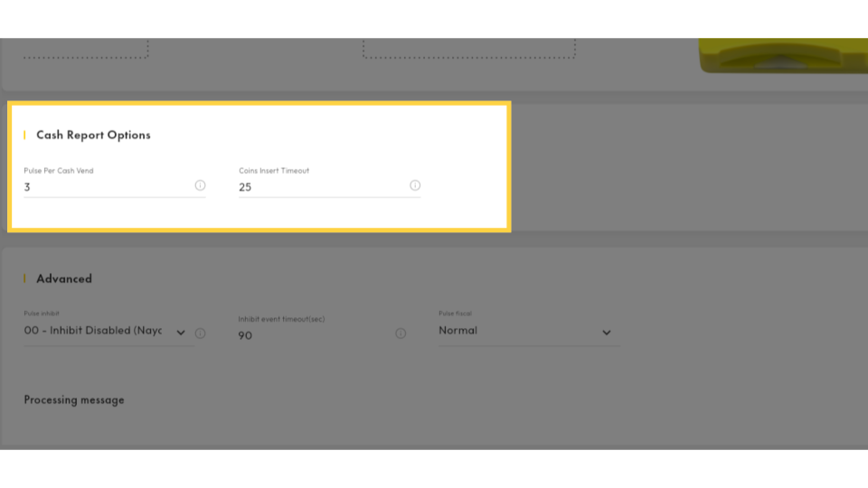
Task: Select the Processing message label
Action: click(74, 399)
